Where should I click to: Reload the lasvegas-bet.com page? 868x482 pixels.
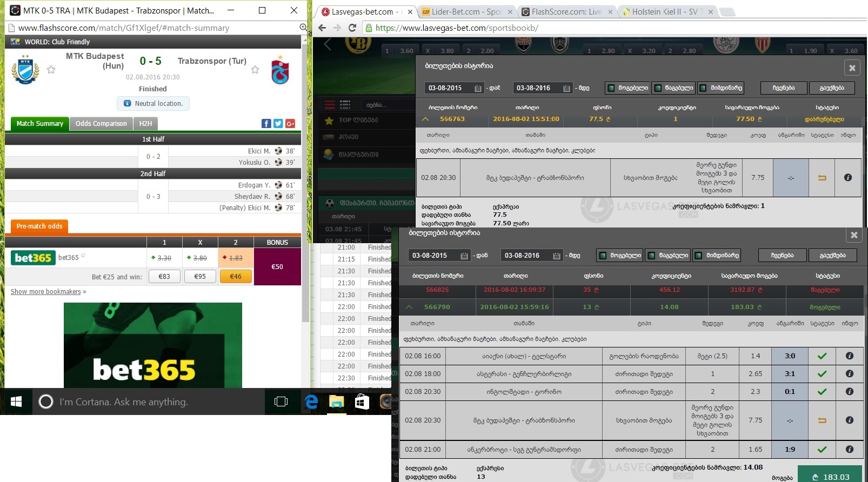[352, 28]
